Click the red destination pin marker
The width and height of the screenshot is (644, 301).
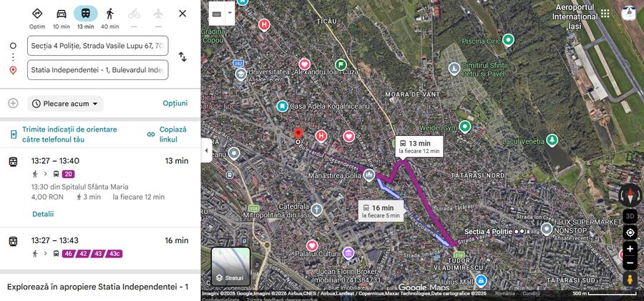(x=298, y=134)
